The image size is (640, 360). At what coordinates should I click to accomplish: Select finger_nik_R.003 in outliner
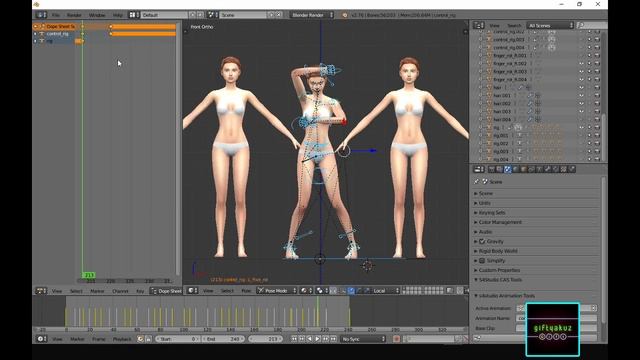click(x=510, y=71)
